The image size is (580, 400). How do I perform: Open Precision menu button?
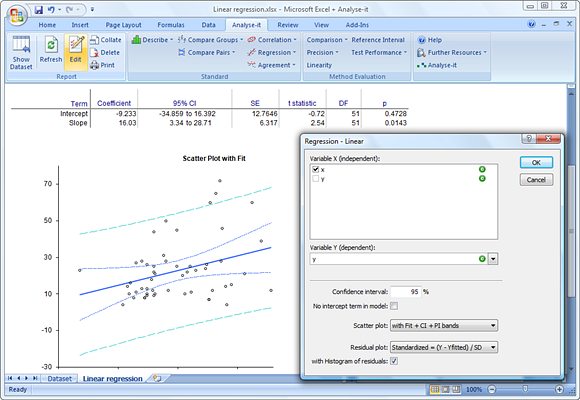(x=323, y=53)
